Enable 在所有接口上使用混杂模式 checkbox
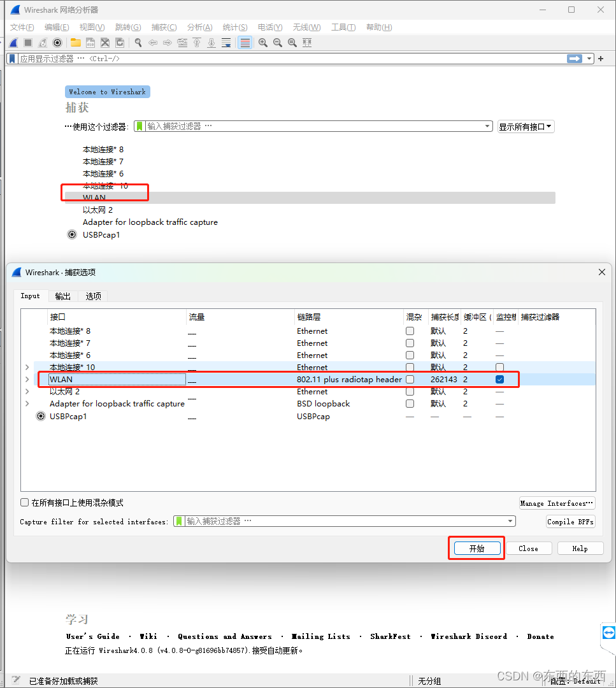Screen dimensions: 616x688 click(25, 503)
